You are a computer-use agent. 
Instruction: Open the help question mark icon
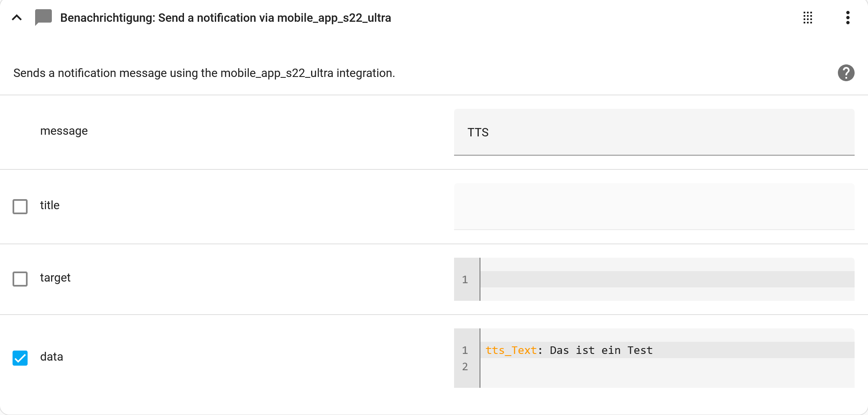tap(846, 73)
